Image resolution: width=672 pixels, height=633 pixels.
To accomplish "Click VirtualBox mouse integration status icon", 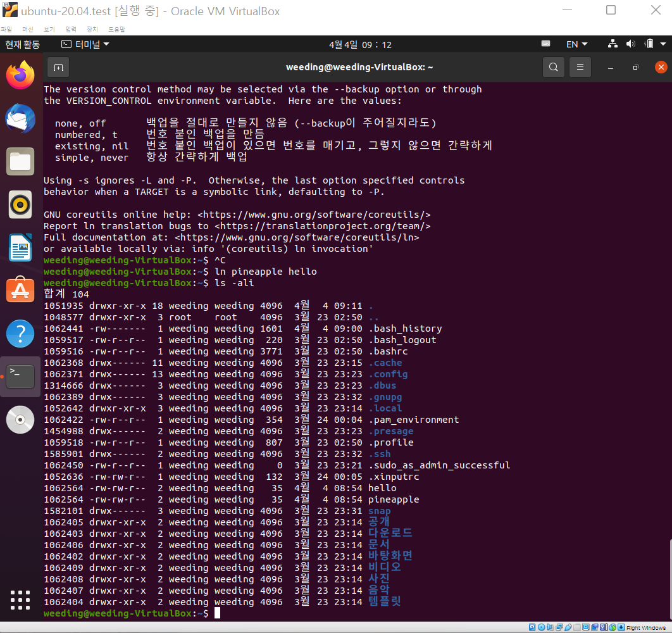I will point(613,627).
